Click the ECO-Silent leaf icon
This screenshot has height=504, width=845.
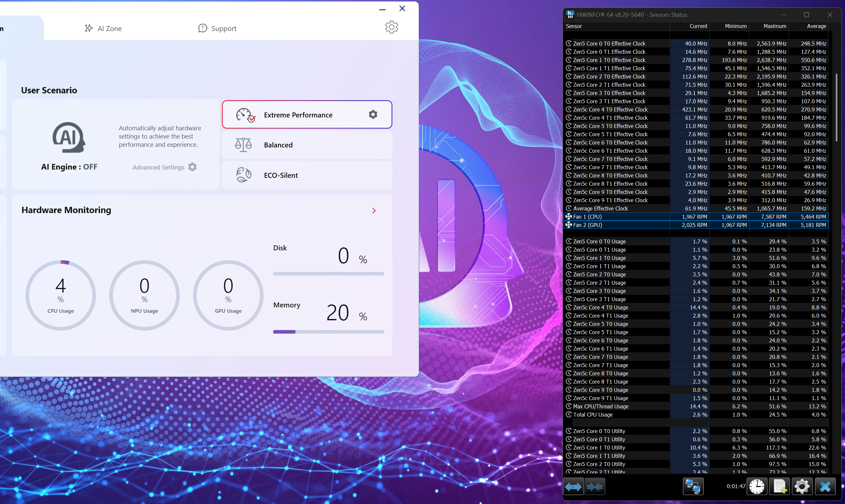(x=243, y=175)
